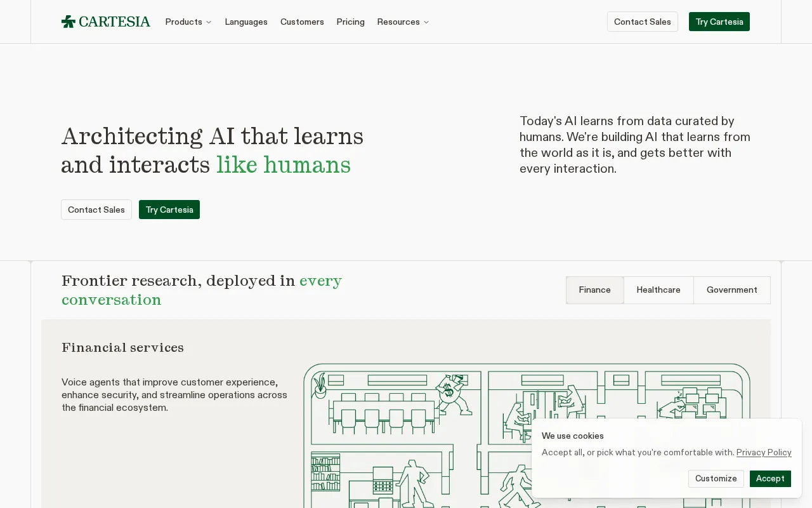Accept all cookies
Viewport: 812px width, 508px height.
pyautogui.click(x=770, y=479)
